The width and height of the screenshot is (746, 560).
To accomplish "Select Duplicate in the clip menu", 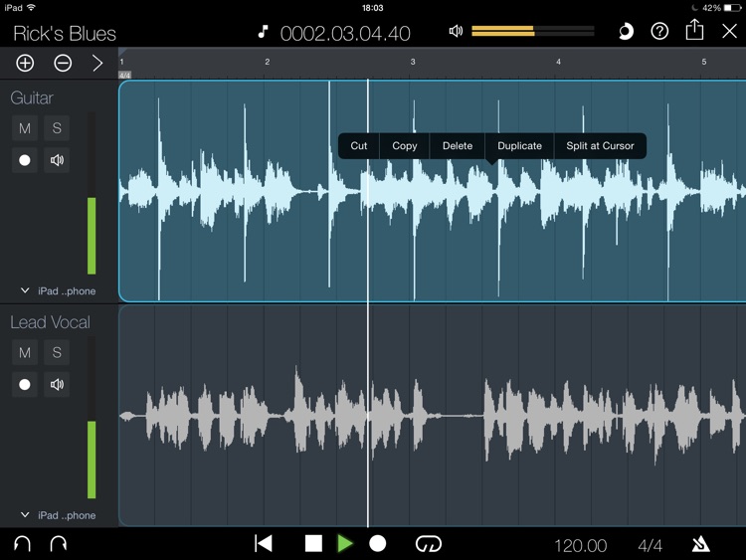I will [x=519, y=145].
